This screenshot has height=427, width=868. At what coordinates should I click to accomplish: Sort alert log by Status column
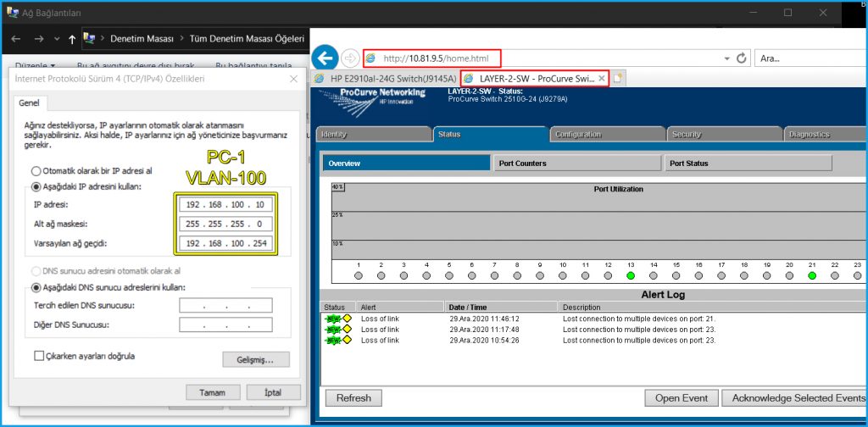[x=339, y=307]
